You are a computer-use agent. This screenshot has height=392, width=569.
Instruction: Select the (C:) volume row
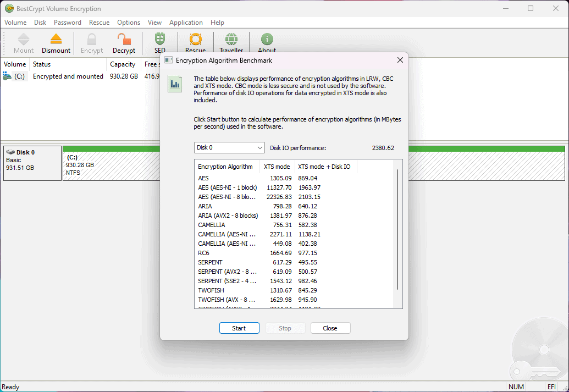coord(80,76)
